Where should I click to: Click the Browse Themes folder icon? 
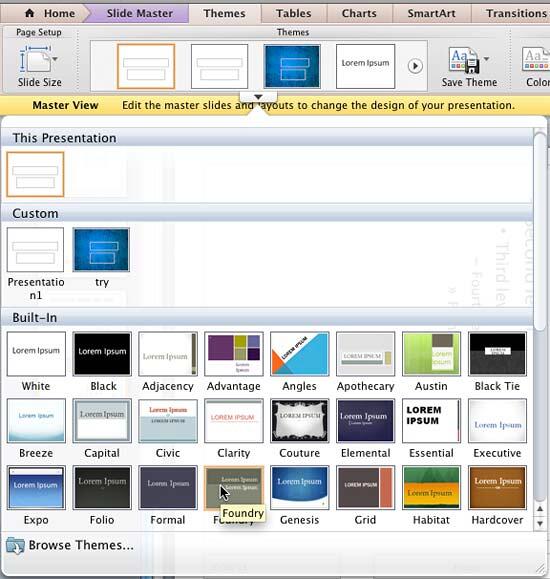pyautogui.click(x=15, y=546)
